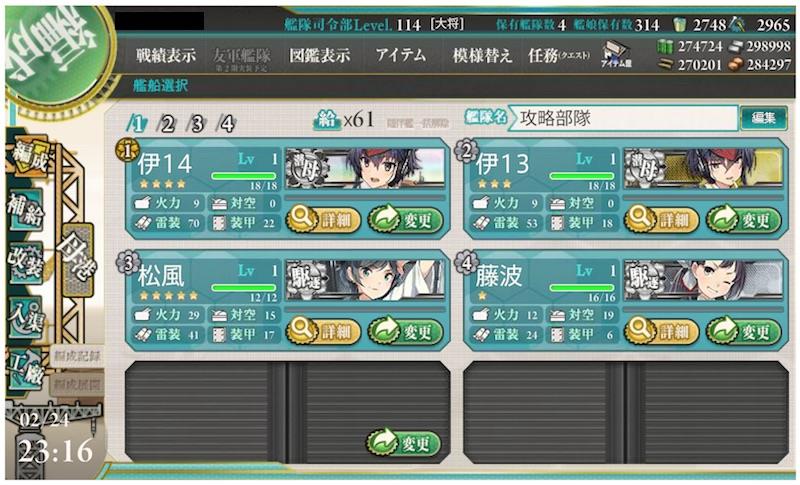Open the 戦績表示 menu item
800x485 pixels.
(x=165, y=55)
